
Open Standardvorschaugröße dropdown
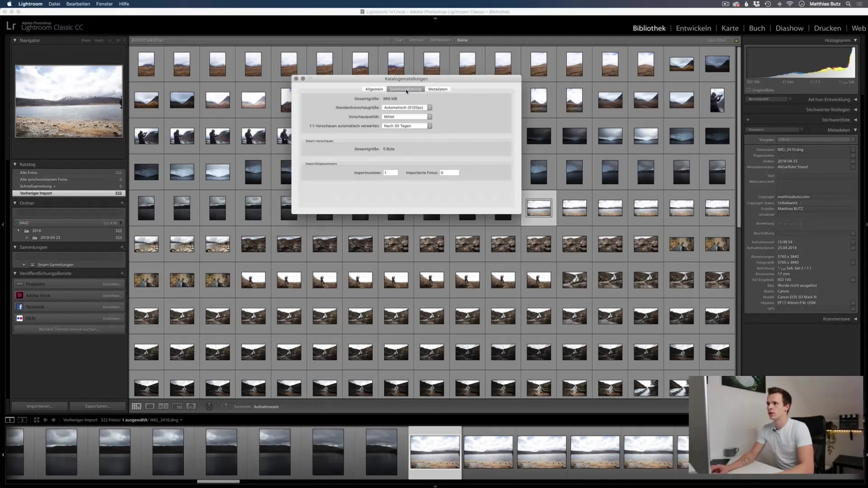(x=407, y=108)
